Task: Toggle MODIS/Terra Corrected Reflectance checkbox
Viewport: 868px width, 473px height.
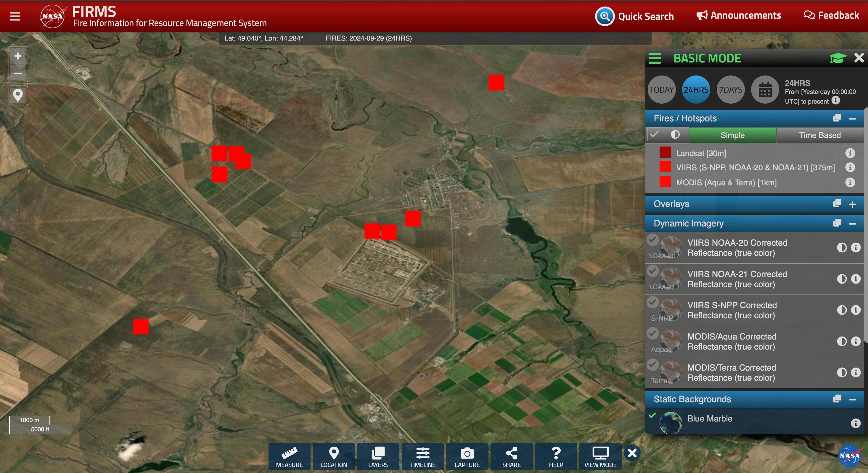Action: (653, 365)
